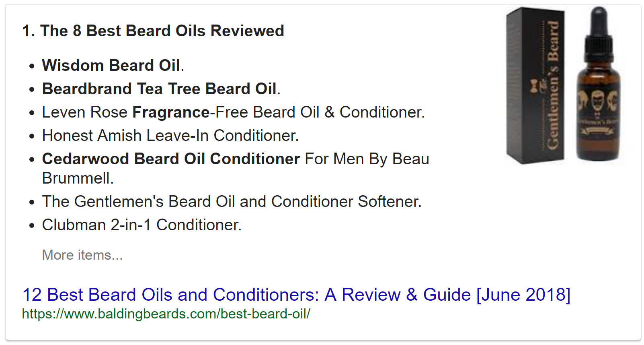Click the bow tie emblem on the box

[534, 86]
